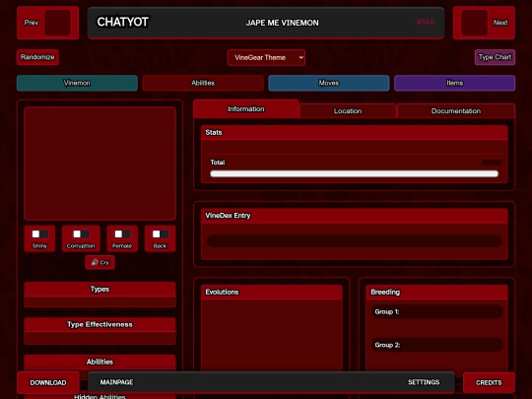Click the Abilities header in left panel

tap(100, 362)
